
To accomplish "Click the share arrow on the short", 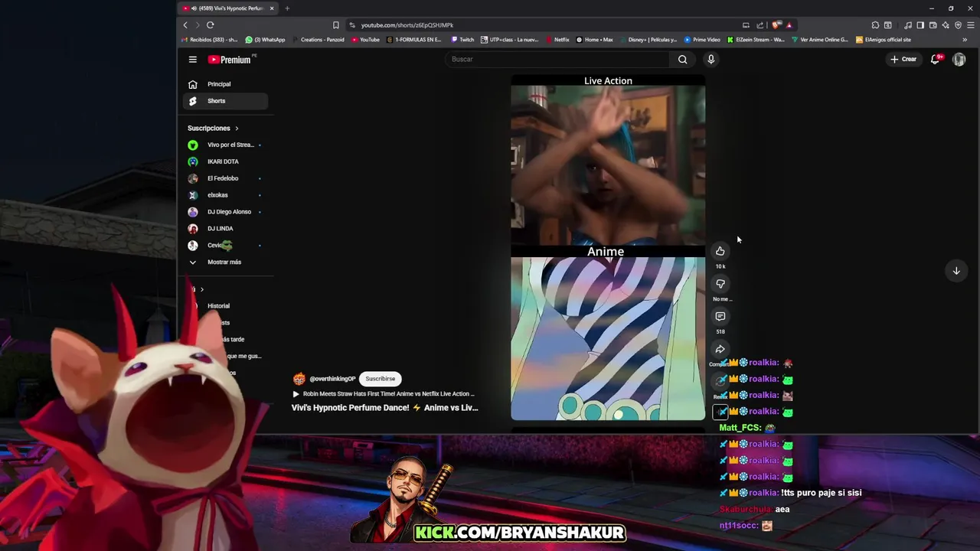I will (x=720, y=349).
